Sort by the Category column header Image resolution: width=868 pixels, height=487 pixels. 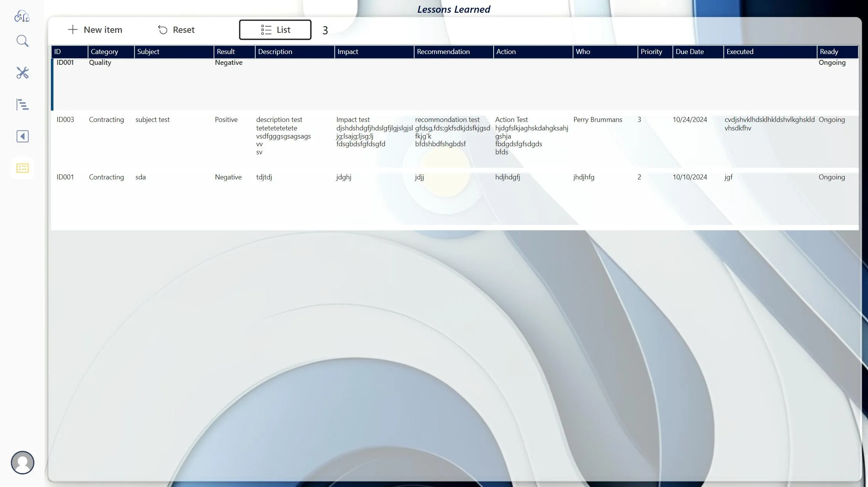pyautogui.click(x=111, y=52)
